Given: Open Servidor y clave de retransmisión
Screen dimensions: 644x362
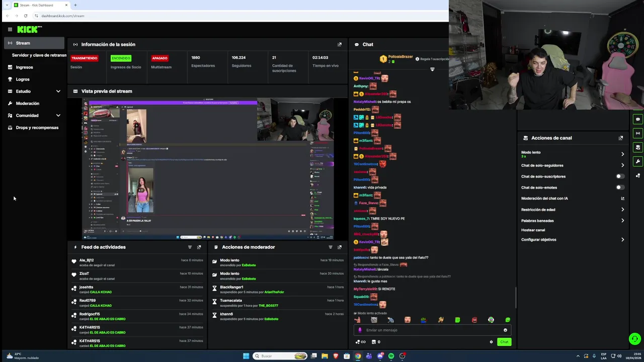Looking at the screenshot, I should point(39,55).
